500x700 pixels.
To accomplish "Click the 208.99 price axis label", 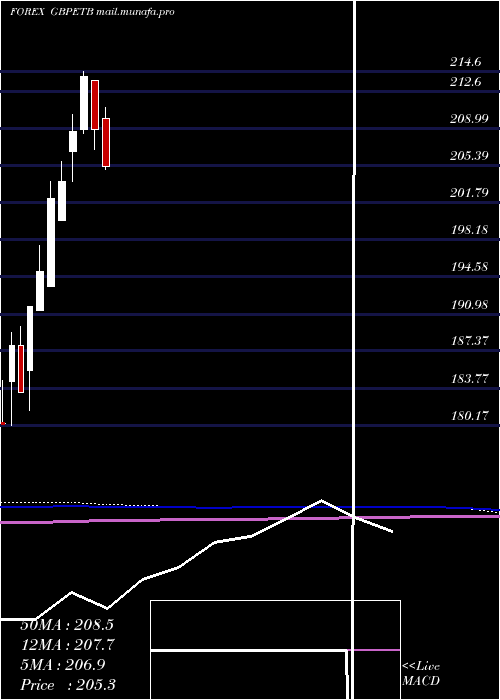I will 468,119.
